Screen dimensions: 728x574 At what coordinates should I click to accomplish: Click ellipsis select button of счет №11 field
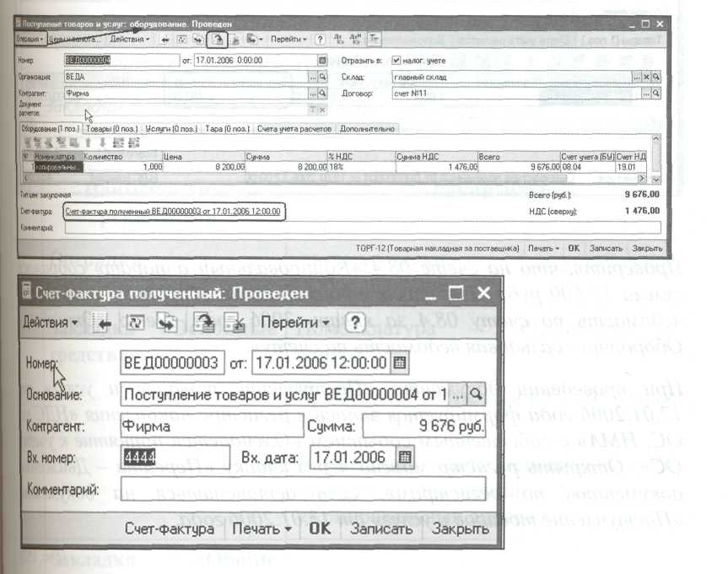coord(646,94)
